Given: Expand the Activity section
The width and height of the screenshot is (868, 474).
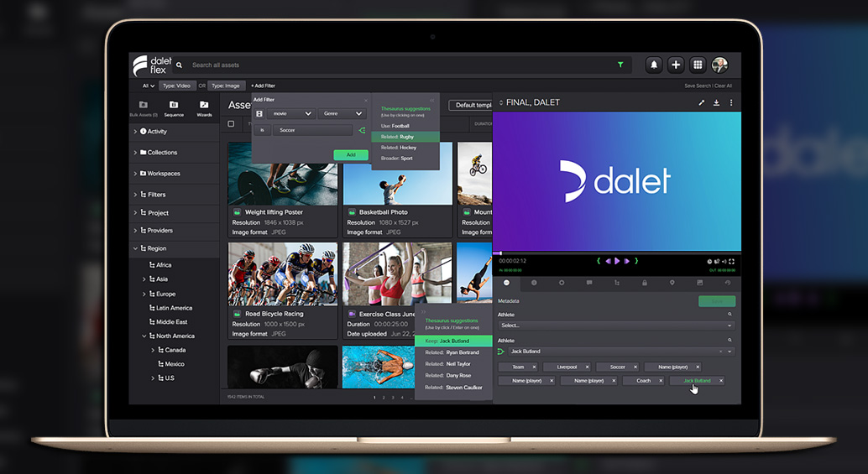Looking at the screenshot, I should [x=136, y=132].
